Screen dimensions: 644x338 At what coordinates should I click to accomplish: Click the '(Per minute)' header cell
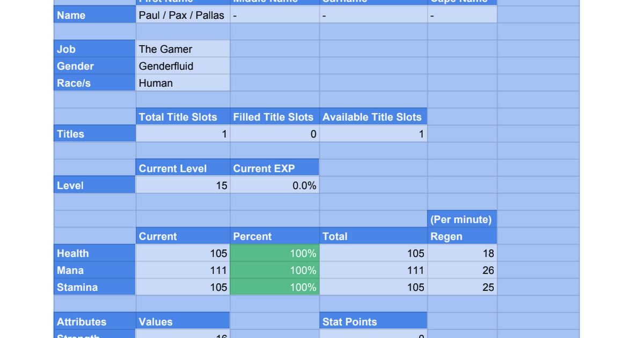[x=462, y=219]
